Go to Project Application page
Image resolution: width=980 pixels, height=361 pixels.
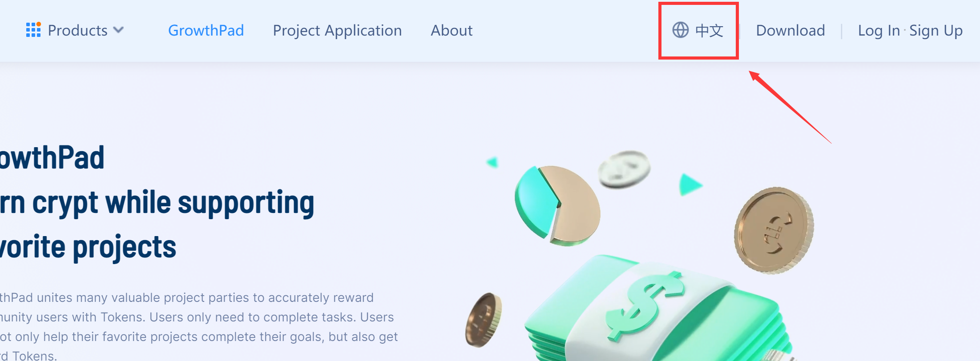[337, 30]
